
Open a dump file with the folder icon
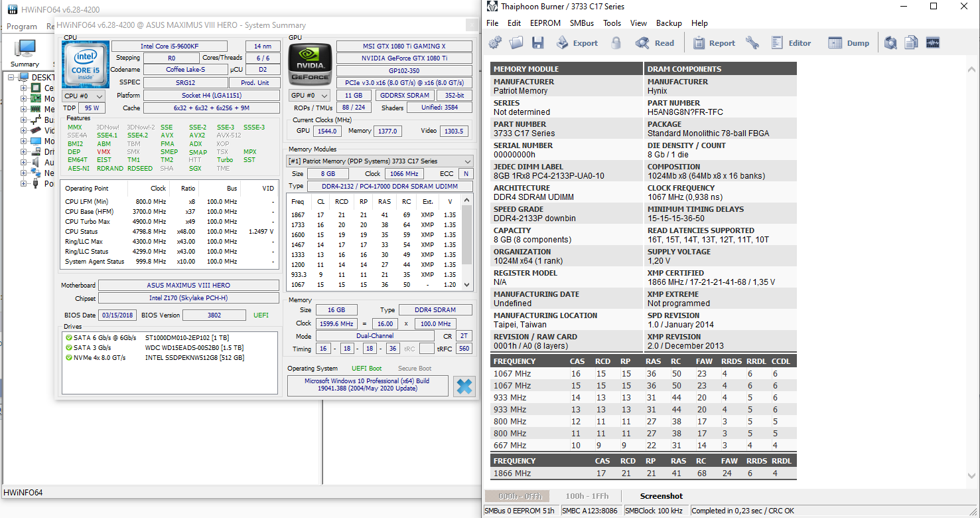tap(516, 43)
